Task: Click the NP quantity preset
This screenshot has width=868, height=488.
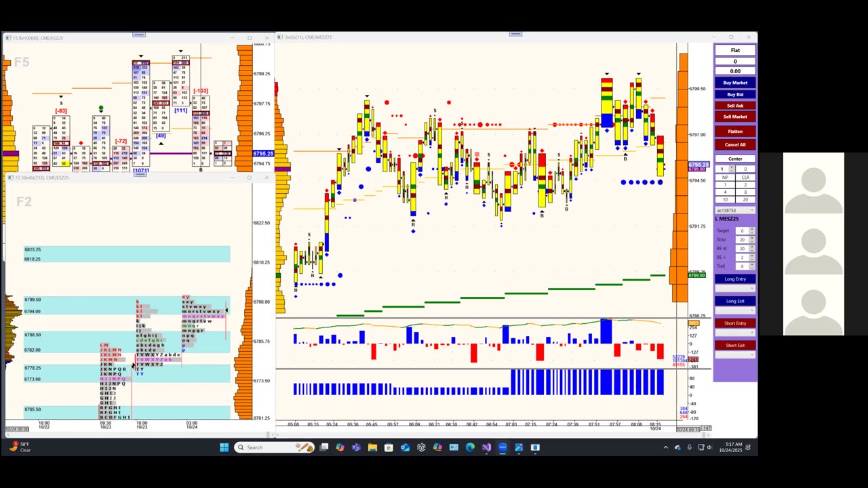Action: click(725, 178)
